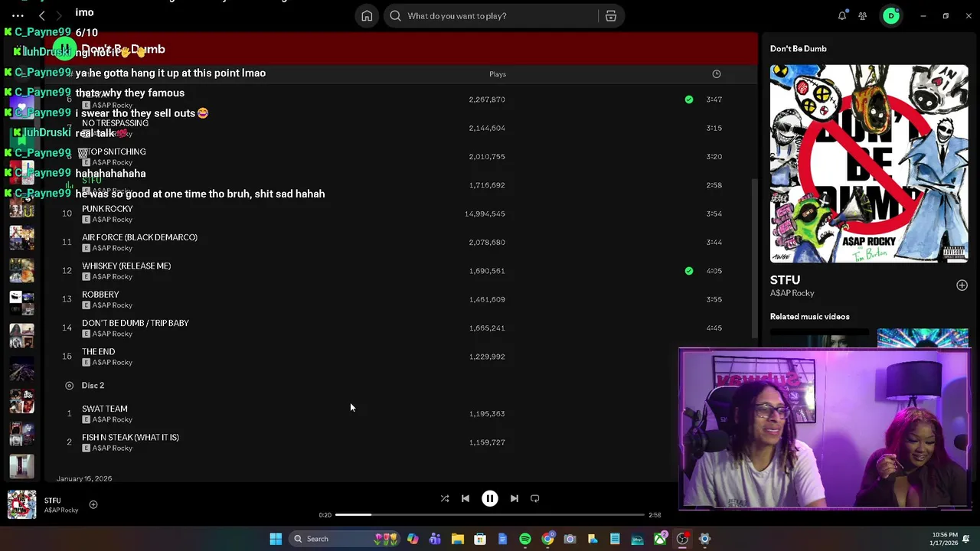The width and height of the screenshot is (980, 551).
Task: Add STFU to Liked Songs in player bar
Action: (93, 504)
